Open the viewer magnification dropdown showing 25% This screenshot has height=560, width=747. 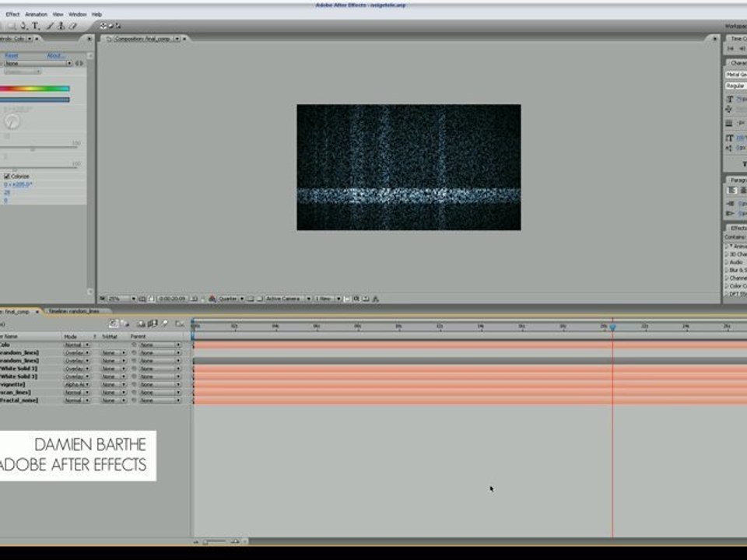coord(122,299)
